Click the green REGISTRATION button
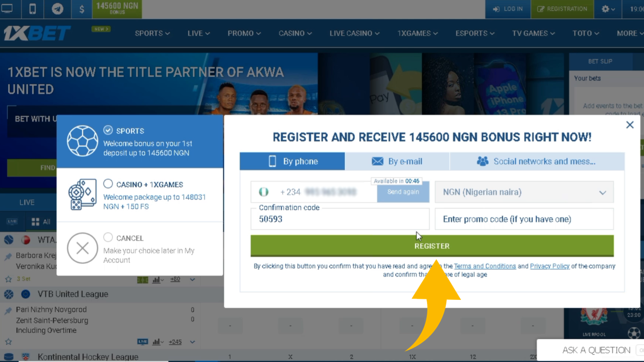Image resolution: width=644 pixels, height=362 pixels. coord(562,9)
